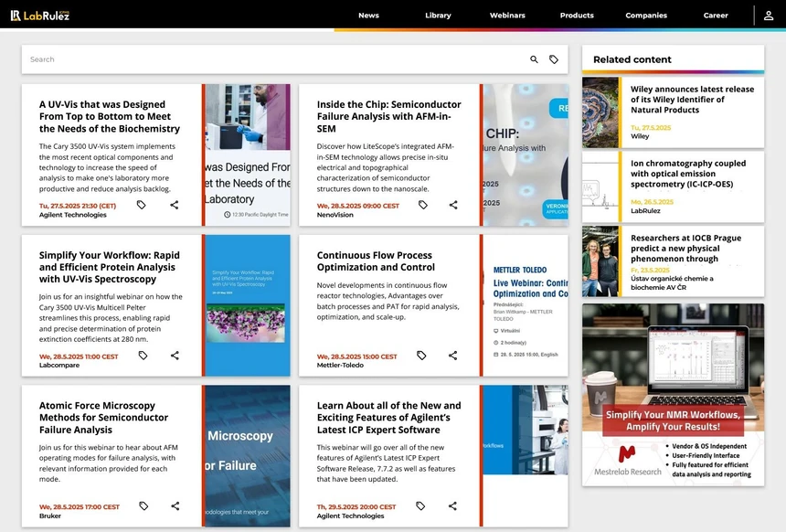The height and width of the screenshot is (532, 786).
Task: Open Researchers at IOCB Prague article
Action: tap(685, 249)
